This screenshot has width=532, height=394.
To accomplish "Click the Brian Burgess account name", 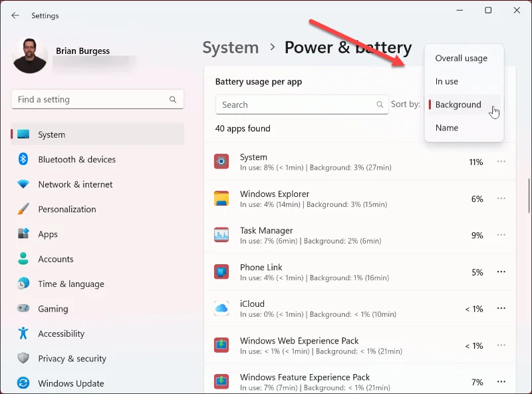I will click(x=82, y=51).
